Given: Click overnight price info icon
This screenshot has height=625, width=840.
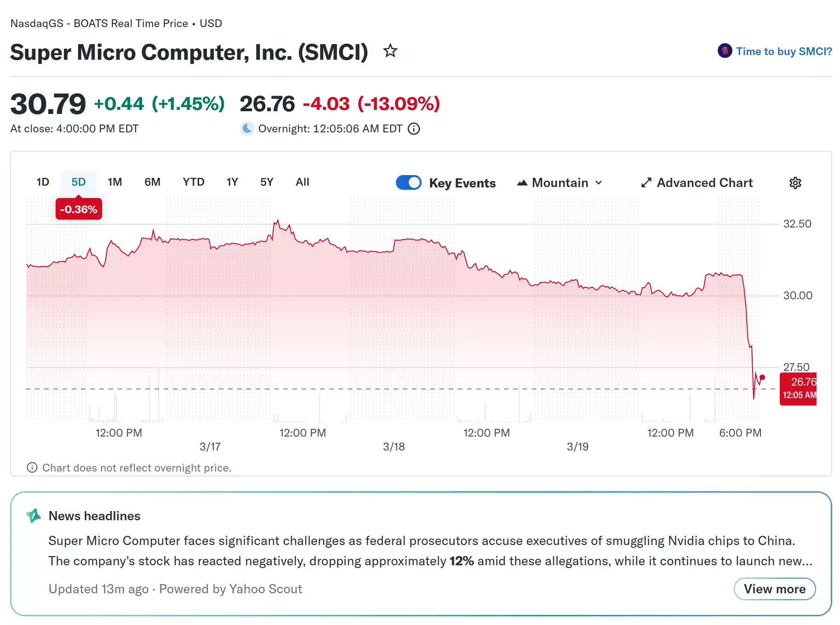Looking at the screenshot, I should point(414,129).
